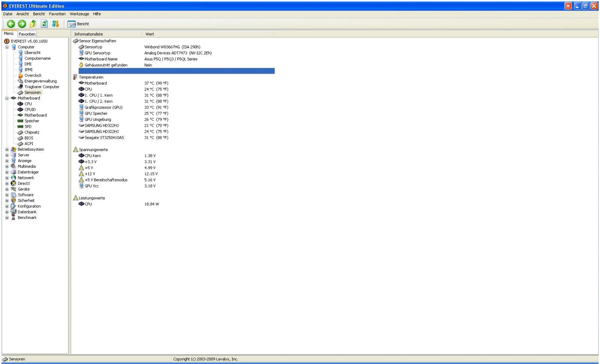The height and width of the screenshot is (364, 600).
Task: Click the Informationsliste column header
Action: click(107, 34)
